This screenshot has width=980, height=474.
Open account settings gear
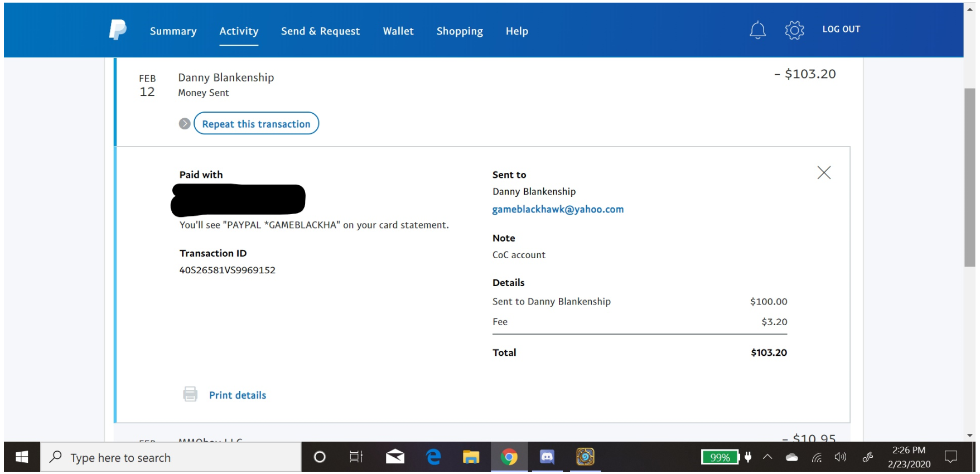[x=794, y=30]
